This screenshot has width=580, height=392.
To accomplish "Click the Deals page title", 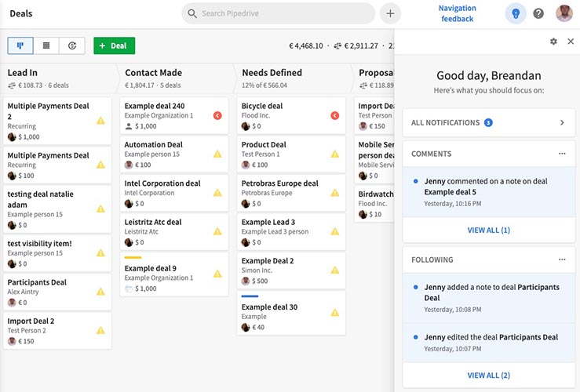I will pos(21,13).
